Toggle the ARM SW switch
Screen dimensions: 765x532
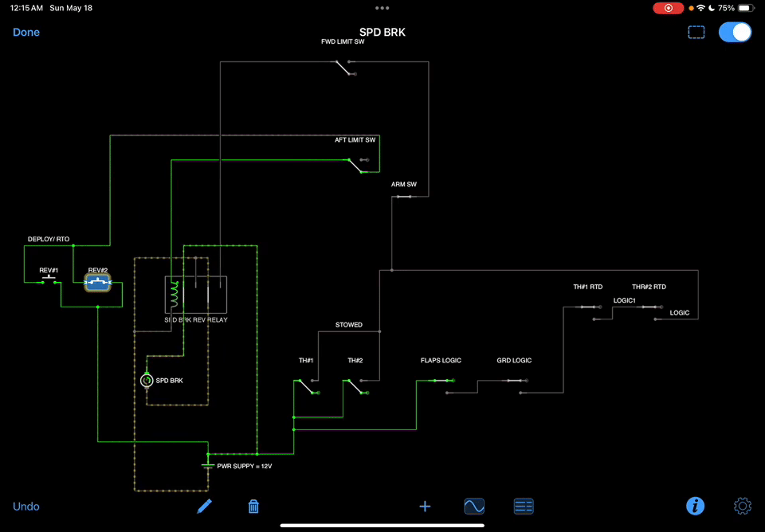pyautogui.click(x=404, y=196)
